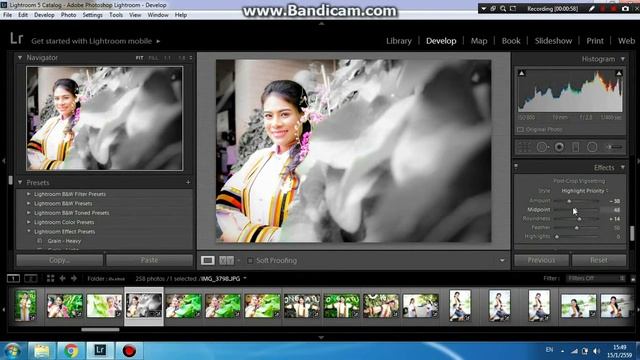
Task: Open the Settings menu
Action: (93, 15)
